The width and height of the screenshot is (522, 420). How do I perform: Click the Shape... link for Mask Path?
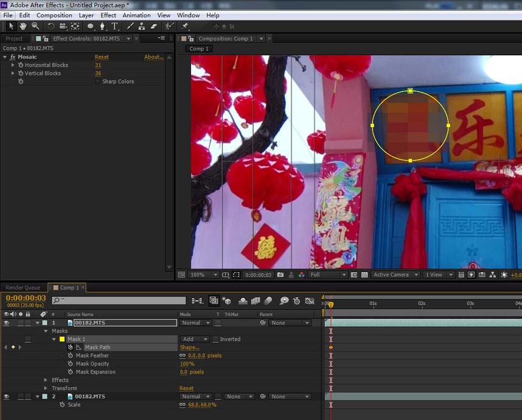point(189,348)
